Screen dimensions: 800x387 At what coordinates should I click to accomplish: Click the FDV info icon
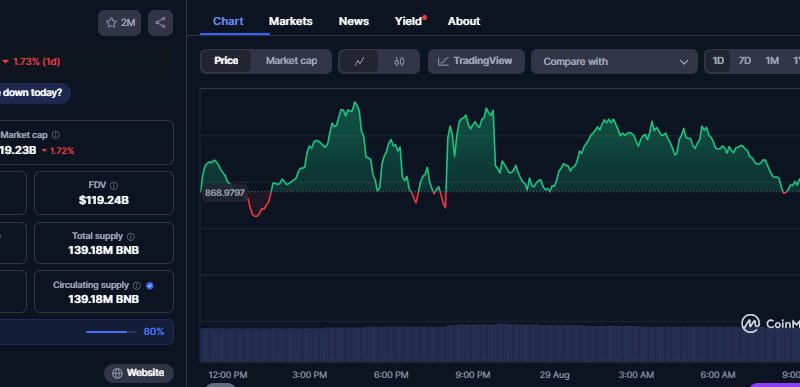[x=114, y=186]
